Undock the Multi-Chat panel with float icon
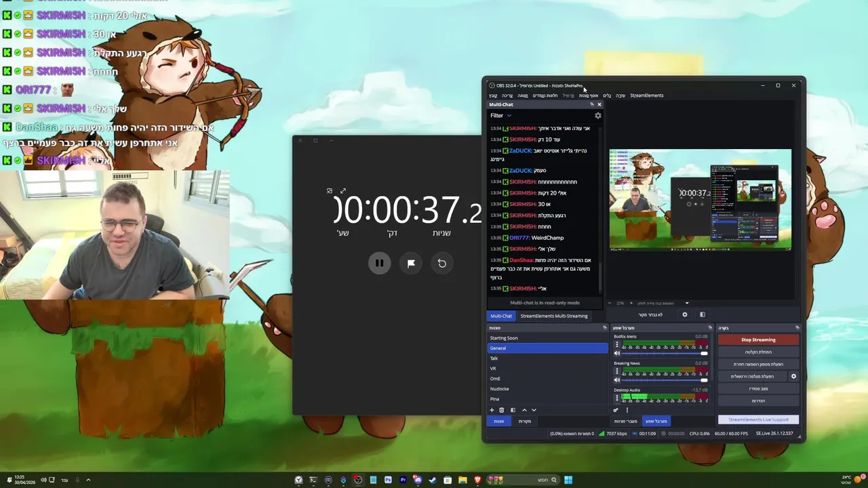Viewport: 868px width, 488px height. click(x=592, y=104)
